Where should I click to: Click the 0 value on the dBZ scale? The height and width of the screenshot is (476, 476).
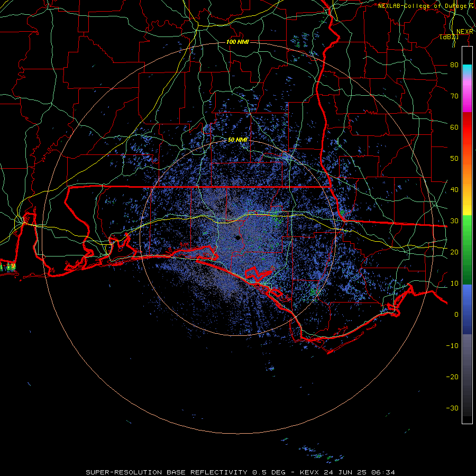(456, 315)
